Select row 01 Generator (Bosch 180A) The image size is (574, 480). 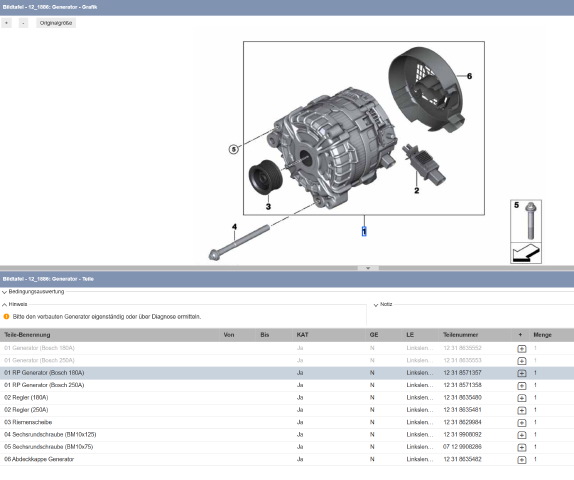point(287,348)
